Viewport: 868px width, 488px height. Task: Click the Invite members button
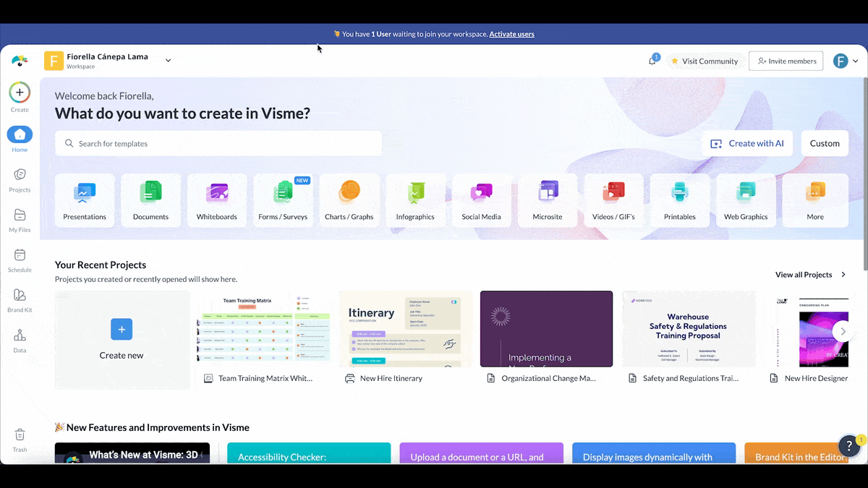tap(786, 61)
